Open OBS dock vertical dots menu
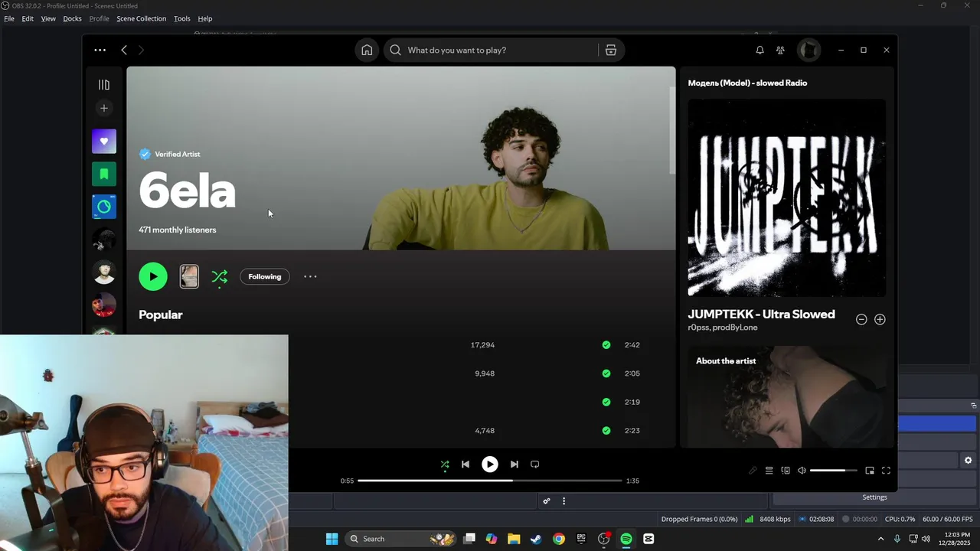The height and width of the screenshot is (551, 980). pyautogui.click(x=564, y=501)
